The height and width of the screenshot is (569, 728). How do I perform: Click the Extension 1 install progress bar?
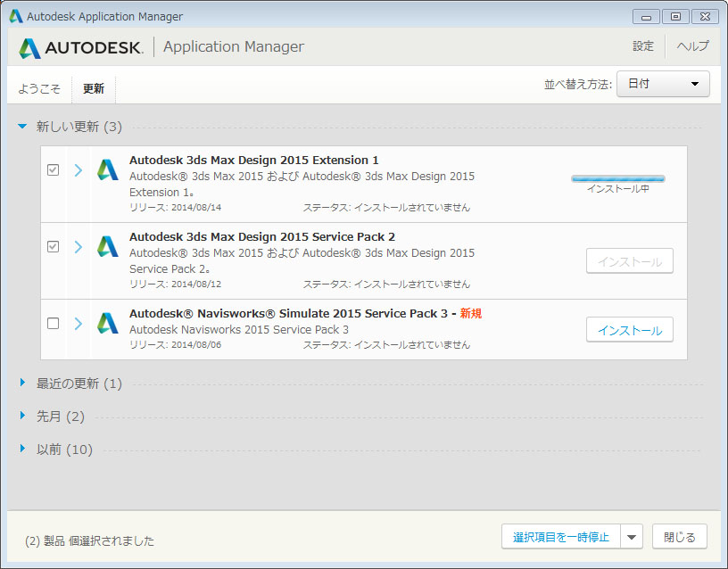tap(617, 178)
